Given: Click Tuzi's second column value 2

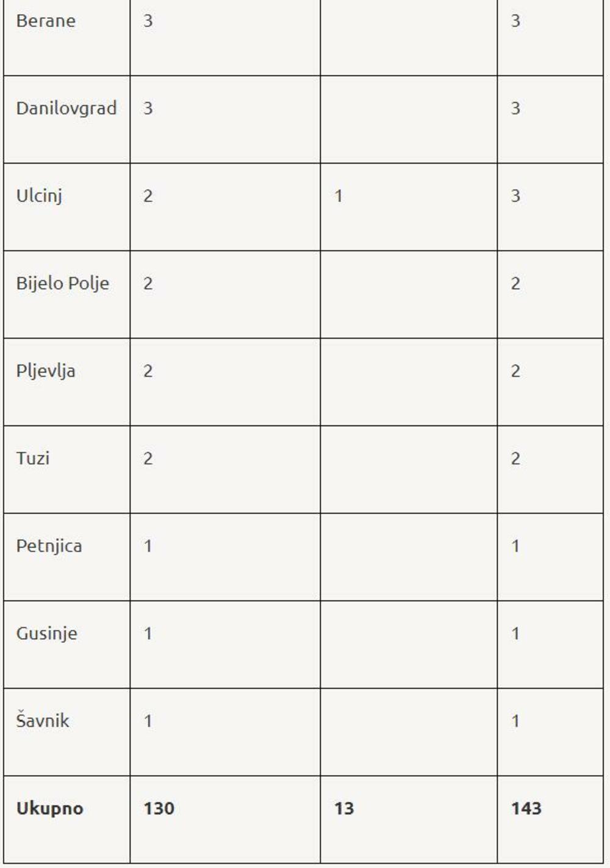Looking at the screenshot, I should click(148, 458).
